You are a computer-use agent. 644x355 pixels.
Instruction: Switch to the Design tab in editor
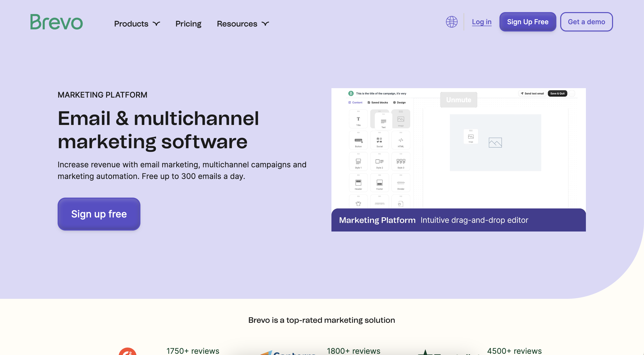click(x=399, y=102)
